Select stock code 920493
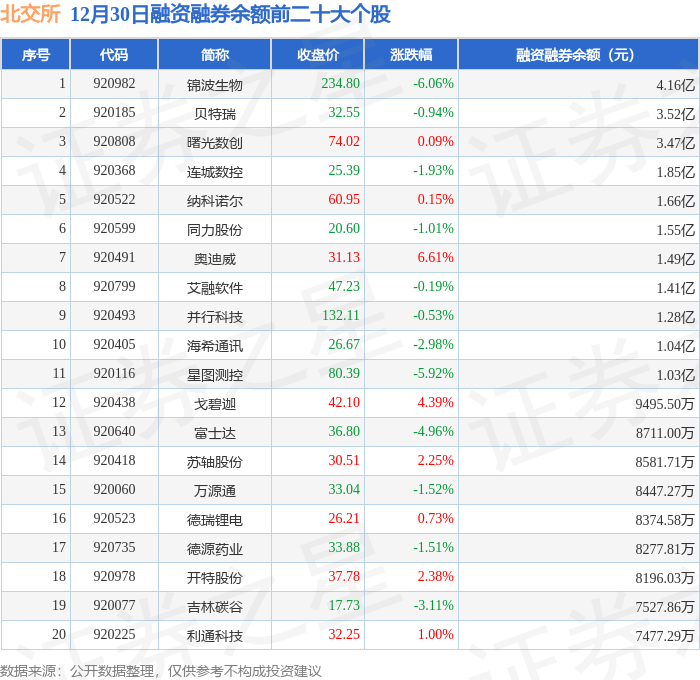700x680 pixels. (x=114, y=316)
